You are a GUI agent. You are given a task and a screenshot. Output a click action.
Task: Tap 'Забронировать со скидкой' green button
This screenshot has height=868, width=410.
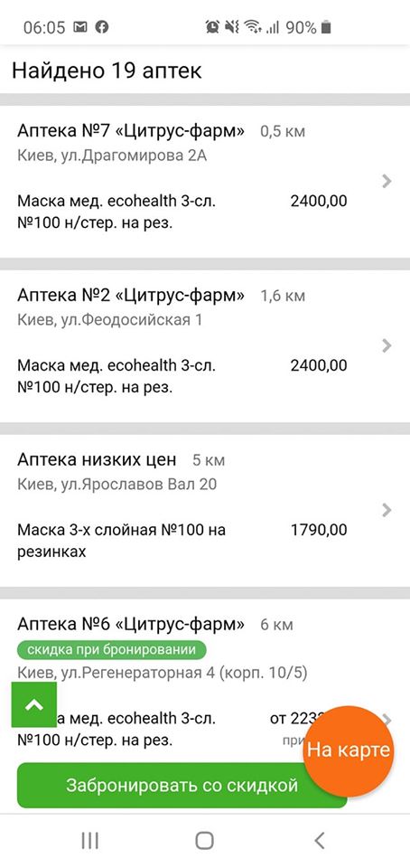tap(182, 785)
